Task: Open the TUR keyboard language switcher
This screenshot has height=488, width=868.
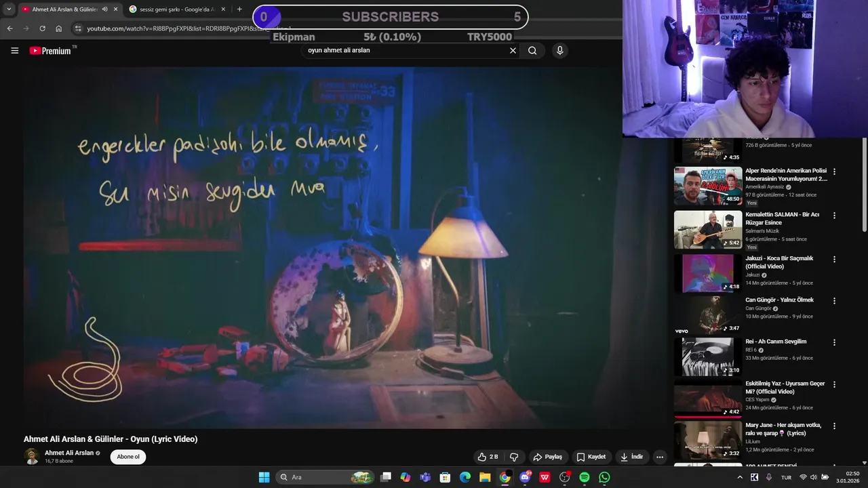Action: 787,477
